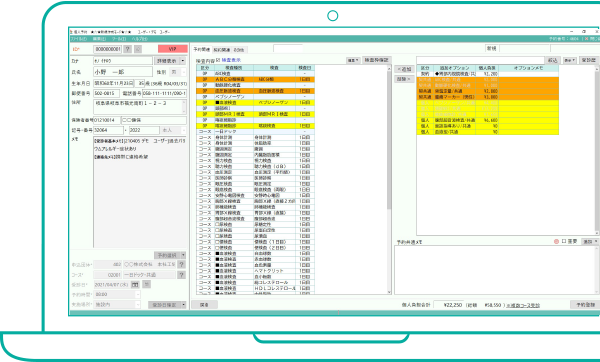Click the question-mark lookup button beside ID field

click(128, 49)
